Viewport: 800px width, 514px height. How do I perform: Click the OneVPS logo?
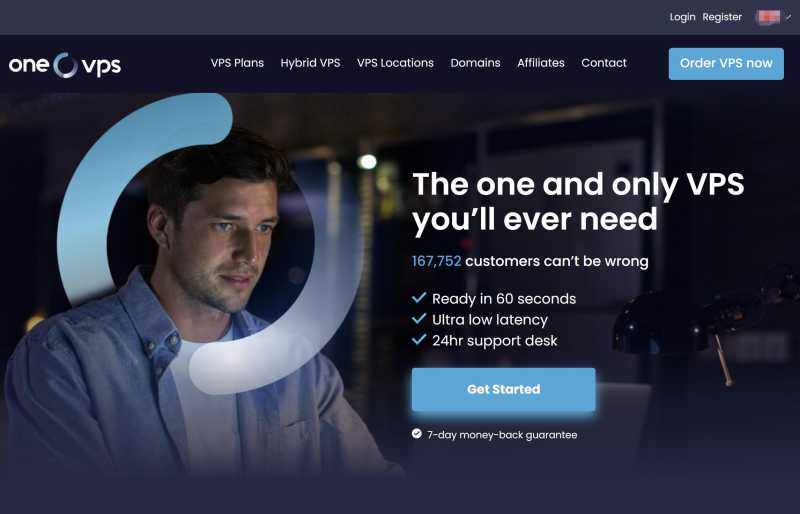point(65,65)
